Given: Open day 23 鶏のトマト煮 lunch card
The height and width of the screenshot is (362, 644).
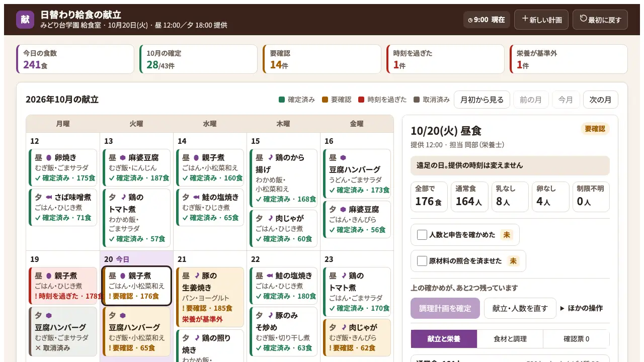Looking at the screenshot, I should pyautogui.click(x=357, y=292).
